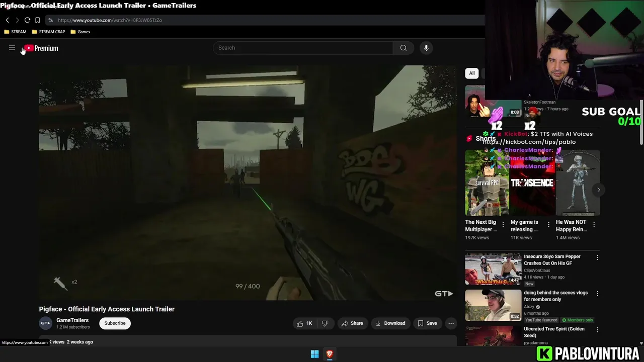Image resolution: width=644 pixels, height=362 pixels.
Task: Save the video to a playlist
Action: [427, 323]
